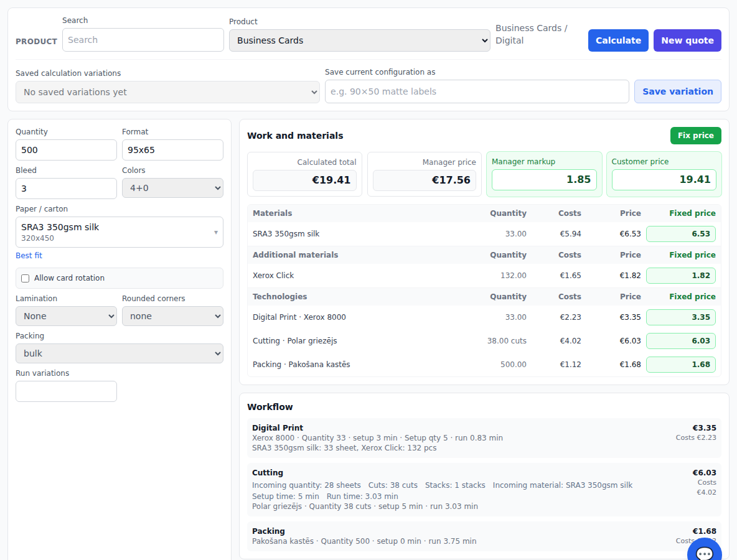Click the Manager markup value field
The image size is (737, 560).
(544, 179)
